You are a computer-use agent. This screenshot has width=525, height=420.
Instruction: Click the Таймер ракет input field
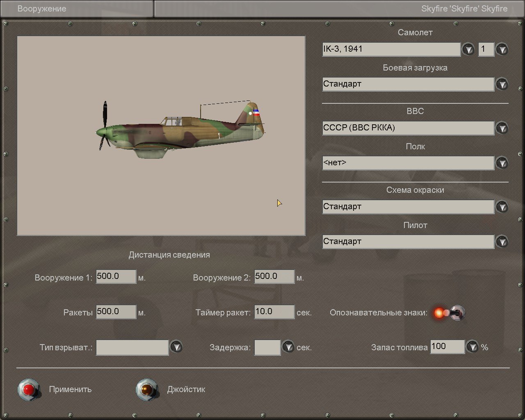[x=274, y=312]
